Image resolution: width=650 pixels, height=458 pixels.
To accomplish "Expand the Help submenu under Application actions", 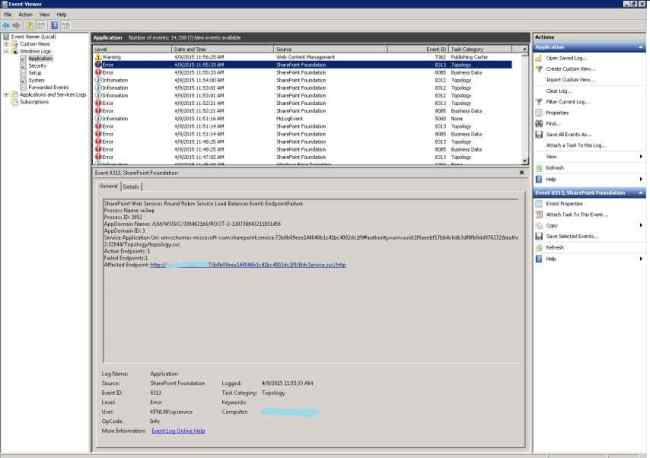I will (x=641, y=179).
